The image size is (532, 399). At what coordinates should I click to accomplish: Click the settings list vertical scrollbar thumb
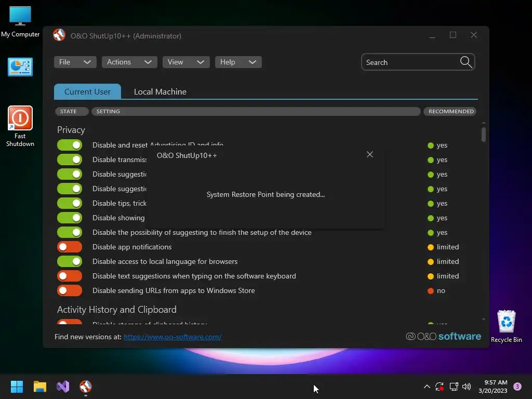484,135
